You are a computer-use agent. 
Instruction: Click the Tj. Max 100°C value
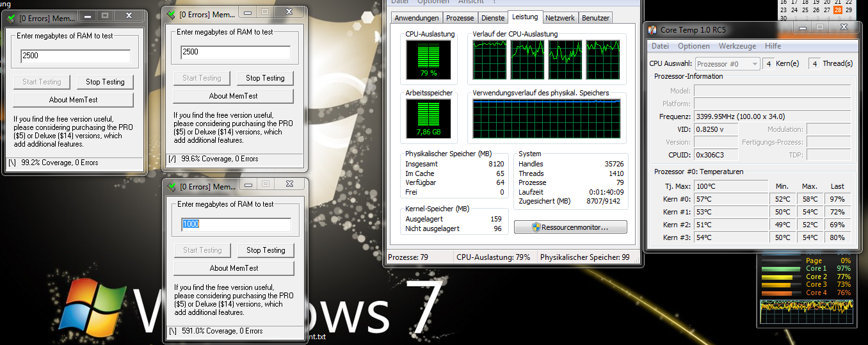(730, 186)
